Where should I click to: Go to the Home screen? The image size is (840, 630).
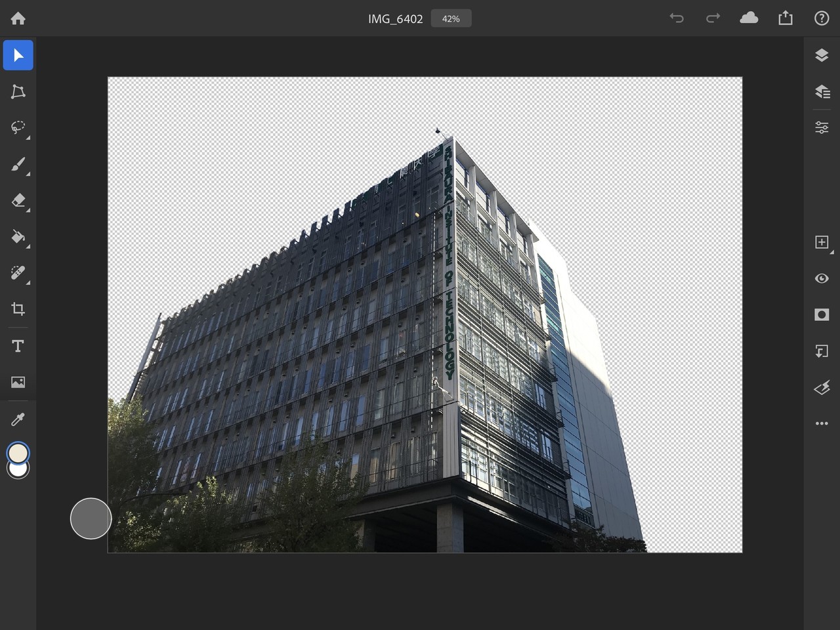(18, 18)
